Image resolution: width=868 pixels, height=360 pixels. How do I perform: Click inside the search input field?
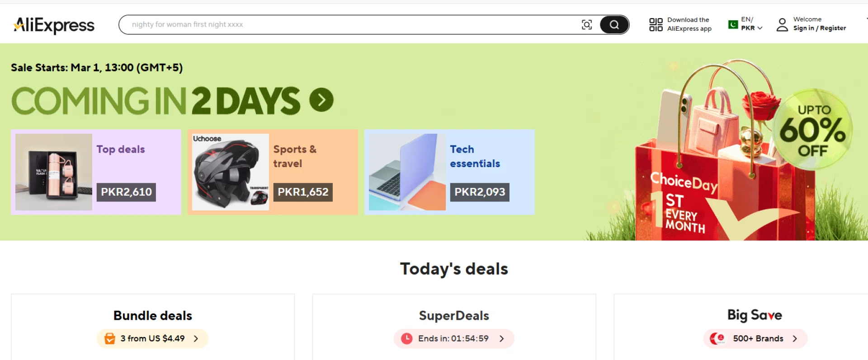(316, 24)
